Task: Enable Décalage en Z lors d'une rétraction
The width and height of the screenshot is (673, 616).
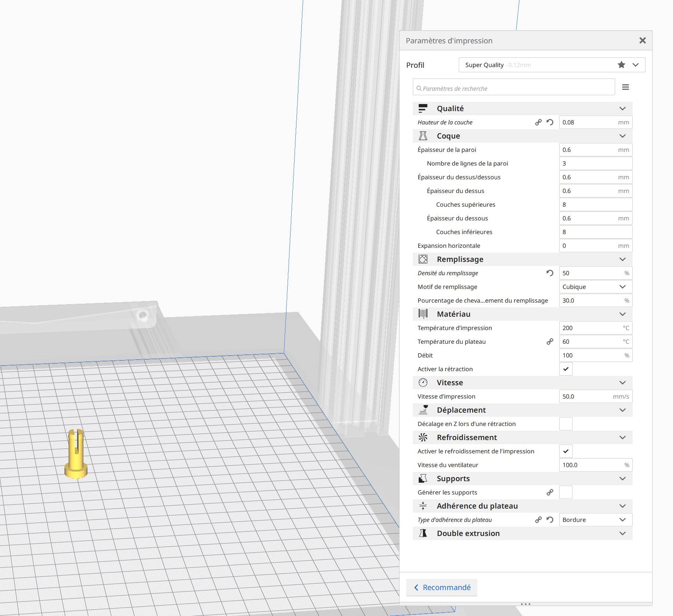Action: point(566,424)
